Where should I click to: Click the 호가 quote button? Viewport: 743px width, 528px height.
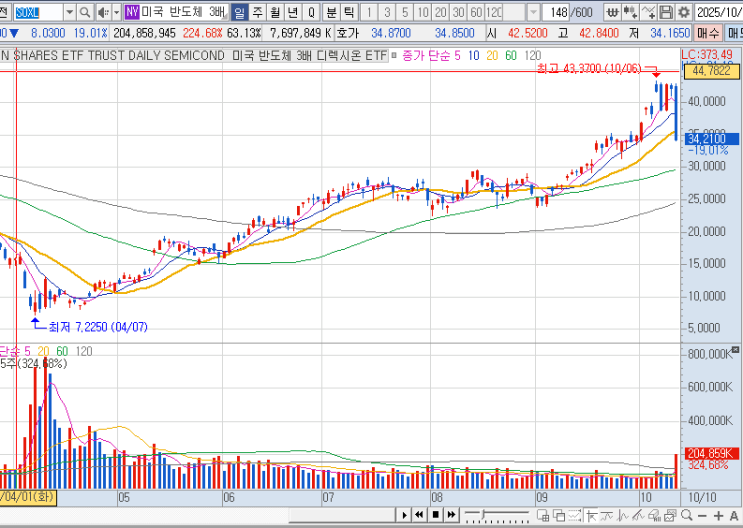(347, 33)
